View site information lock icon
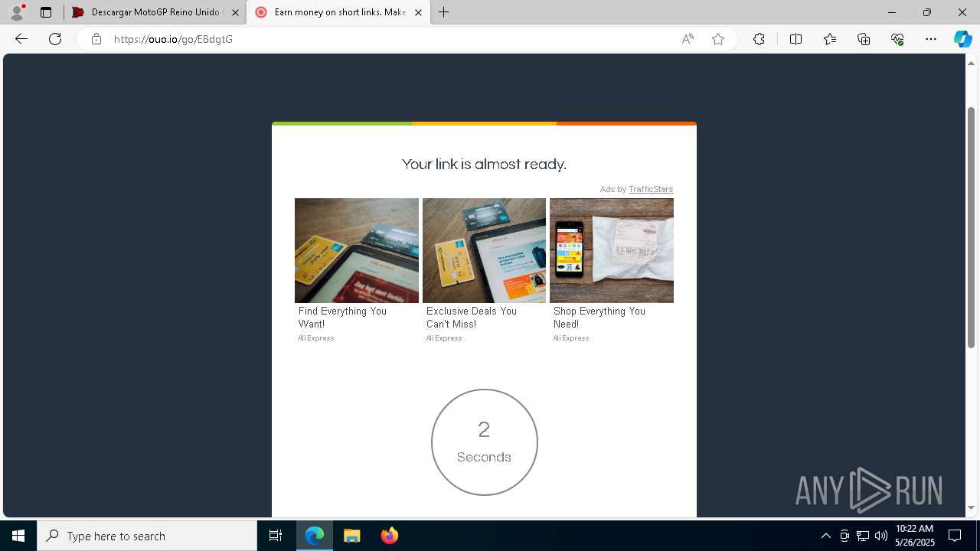 (96, 39)
